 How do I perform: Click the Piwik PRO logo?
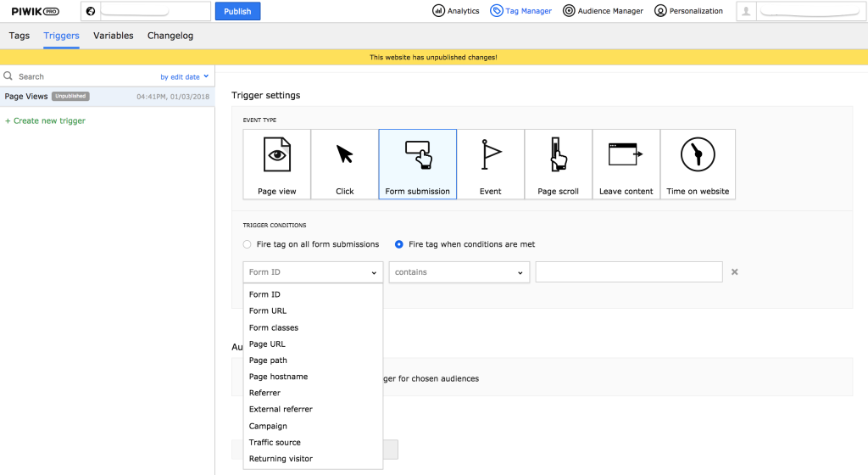click(35, 11)
